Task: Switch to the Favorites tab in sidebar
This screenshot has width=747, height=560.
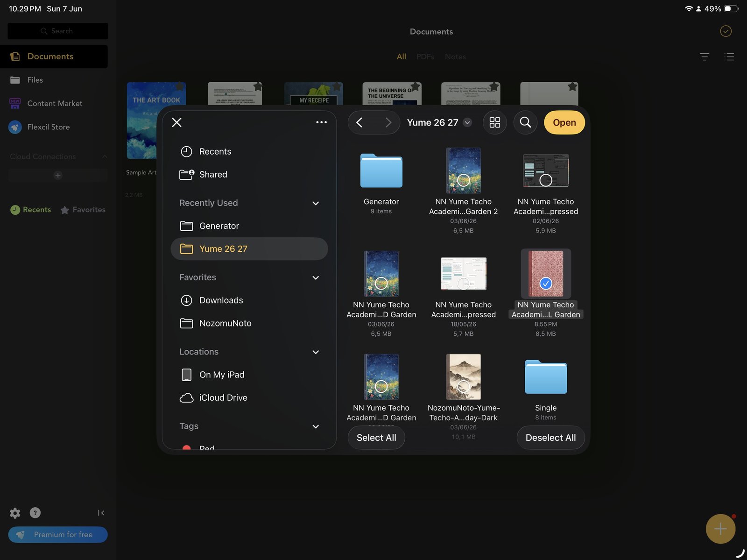Action: (83, 210)
